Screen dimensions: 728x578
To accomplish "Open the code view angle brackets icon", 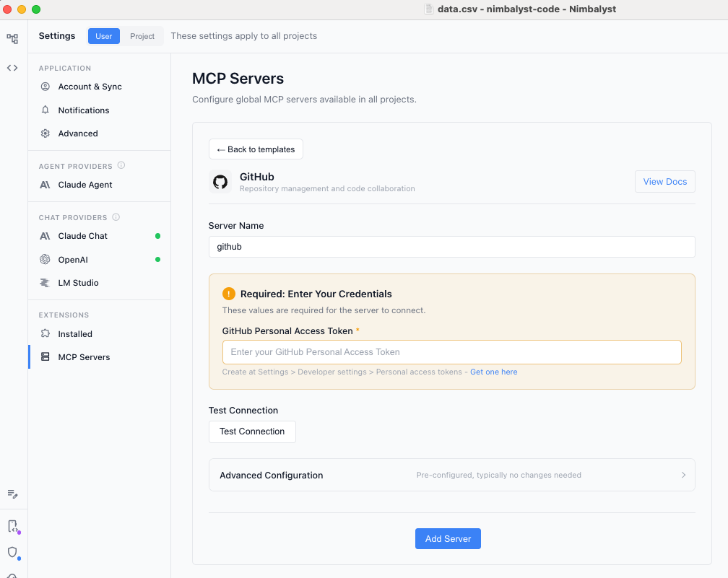I will point(12,68).
